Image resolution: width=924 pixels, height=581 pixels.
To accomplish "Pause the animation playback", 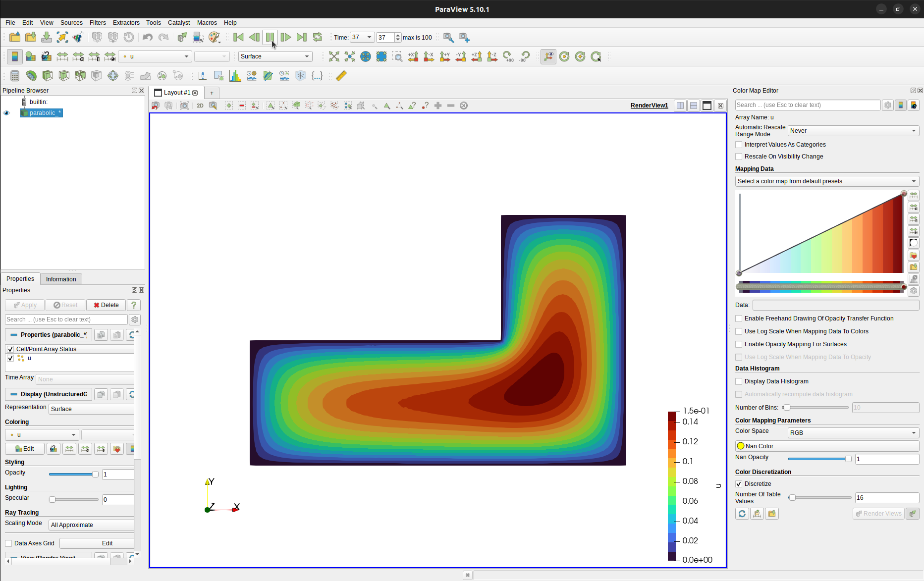I will click(270, 37).
